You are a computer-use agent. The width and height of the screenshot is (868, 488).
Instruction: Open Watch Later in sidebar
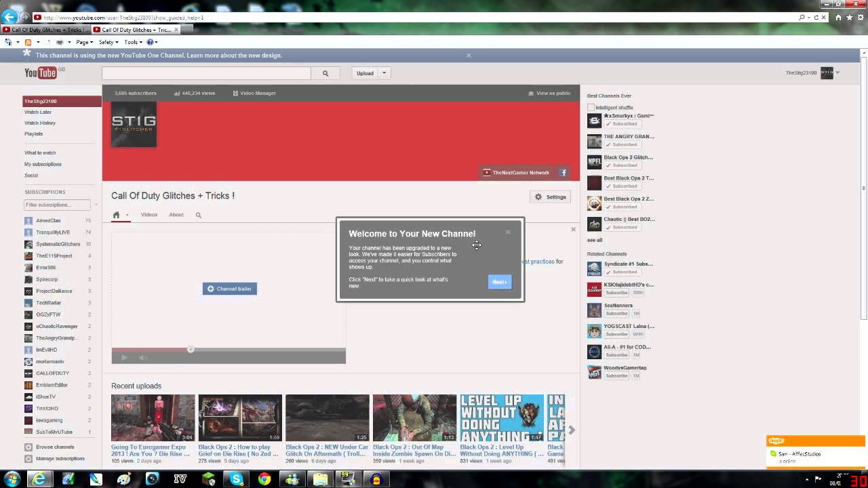pyautogui.click(x=38, y=112)
